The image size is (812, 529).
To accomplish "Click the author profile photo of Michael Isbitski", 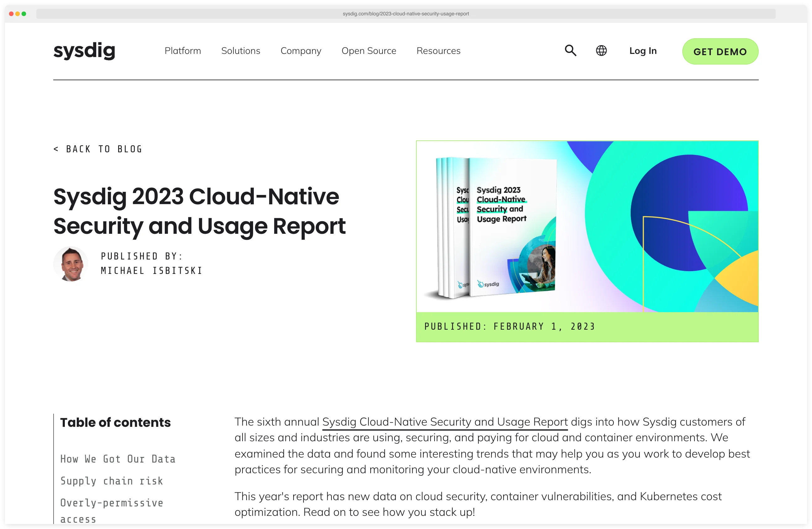I will coord(71,264).
